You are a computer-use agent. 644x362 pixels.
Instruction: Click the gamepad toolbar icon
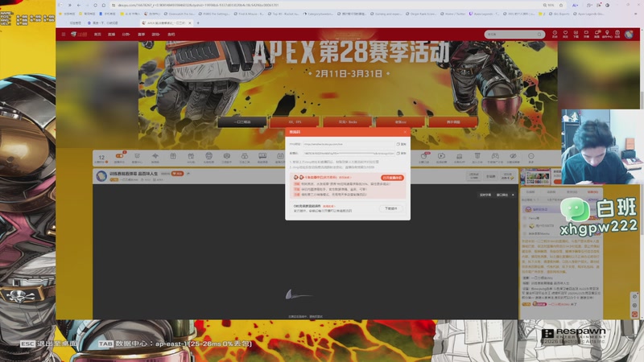495,157
